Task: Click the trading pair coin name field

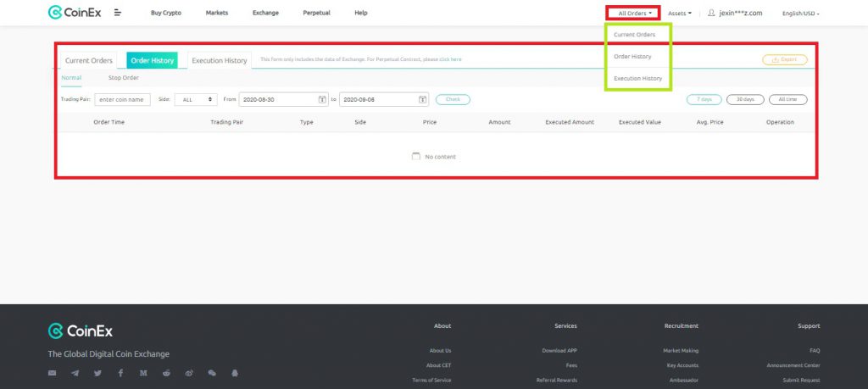Action: pyautogui.click(x=122, y=100)
